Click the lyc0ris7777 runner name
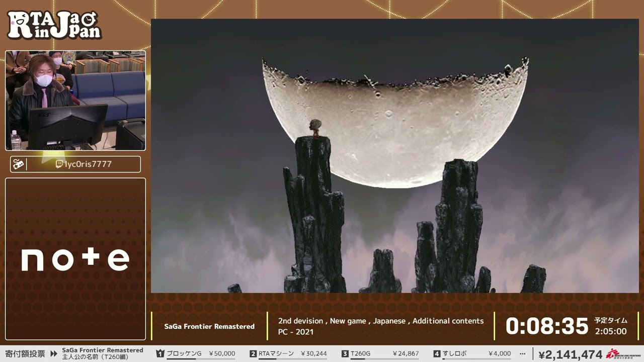Image resolution: width=644 pixels, height=362 pixels. 88,164
